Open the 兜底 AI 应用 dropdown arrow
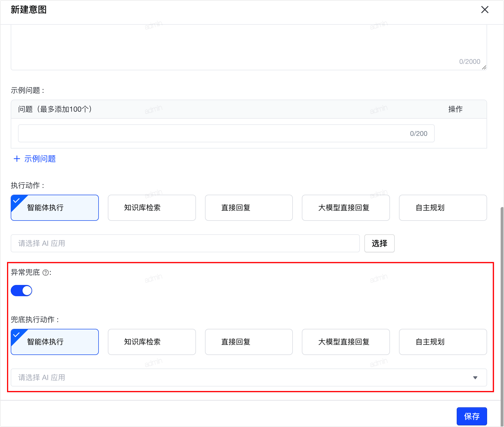 [475, 377]
